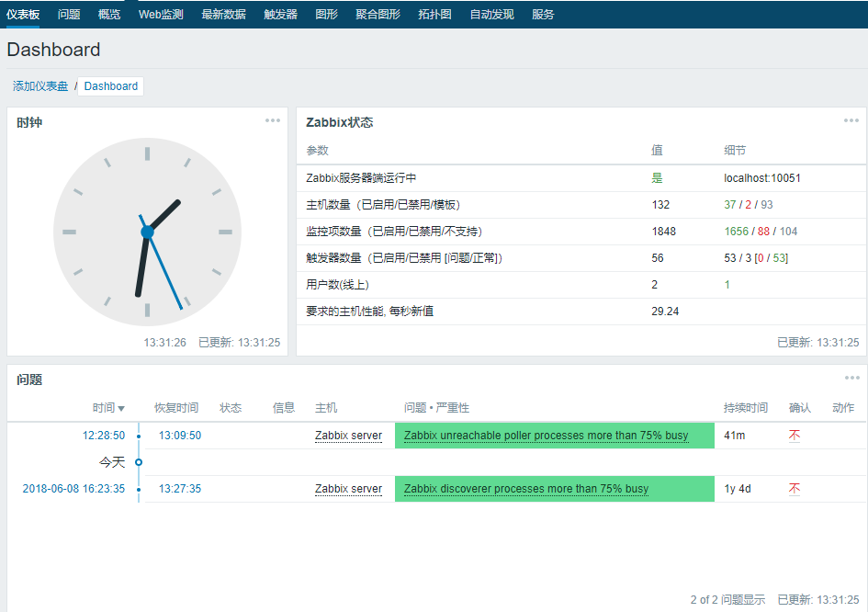The image size is (868, 612).
Task: Select the Dashboard breadcrumb link
Action: [x=110, y=85]
